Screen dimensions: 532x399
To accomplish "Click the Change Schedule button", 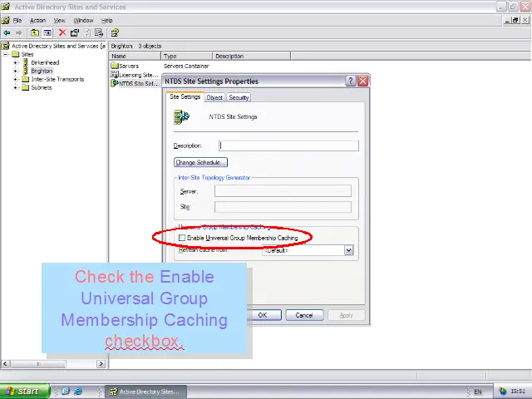I will coord(200,162).
